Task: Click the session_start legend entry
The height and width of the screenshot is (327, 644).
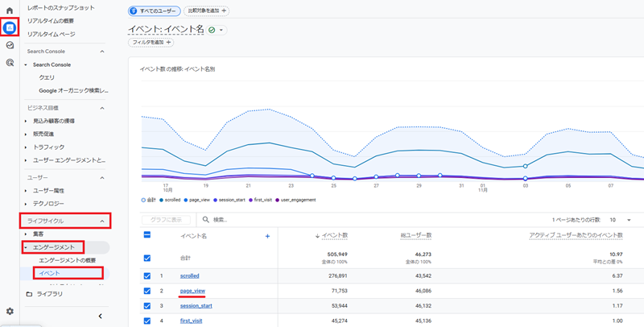Action: point(228,200)
